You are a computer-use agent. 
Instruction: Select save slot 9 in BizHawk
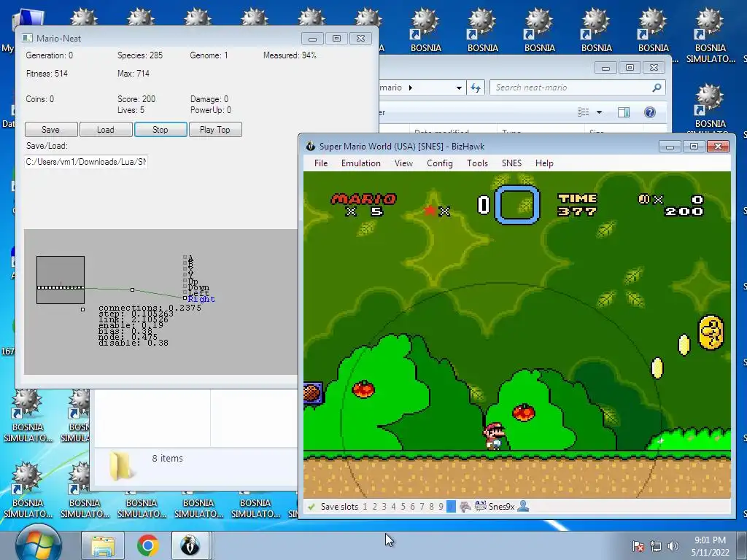tap(441, 507)
